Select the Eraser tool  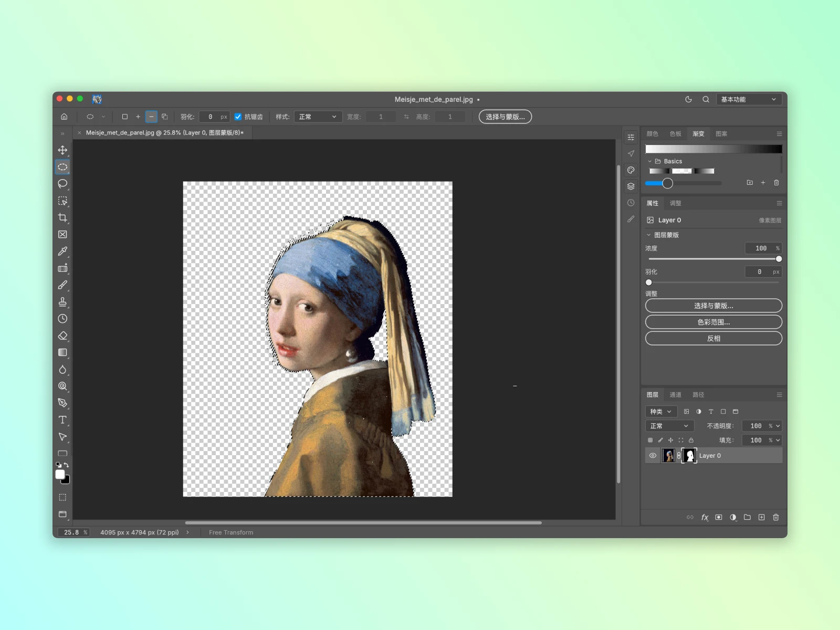click(62, 335)
